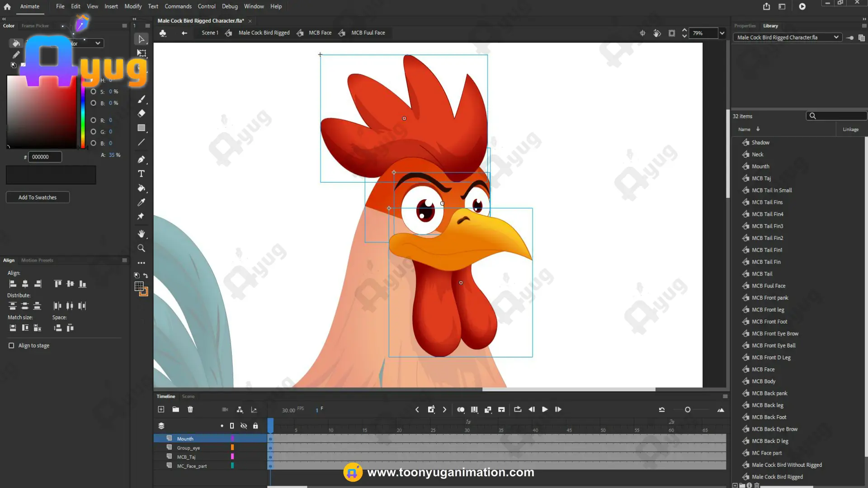Select the Hand tool
This screenshot has width=868, height=488.
(x=141, y=234)
